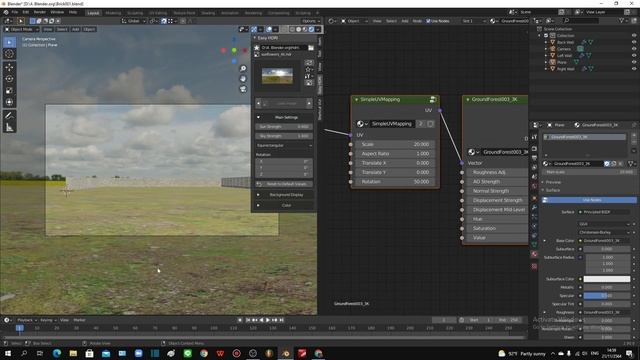
Task: Open the Object Data properties tab icon
Action: pos(534,244)
